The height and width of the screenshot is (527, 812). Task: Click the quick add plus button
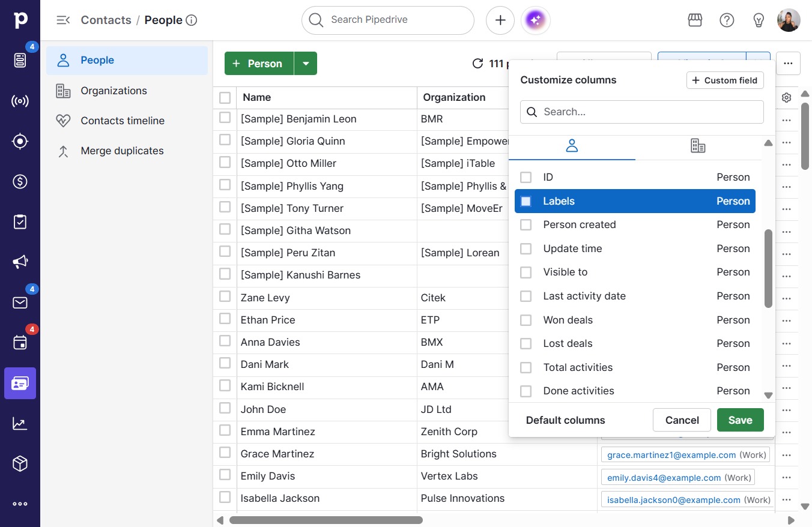(500, 20)
